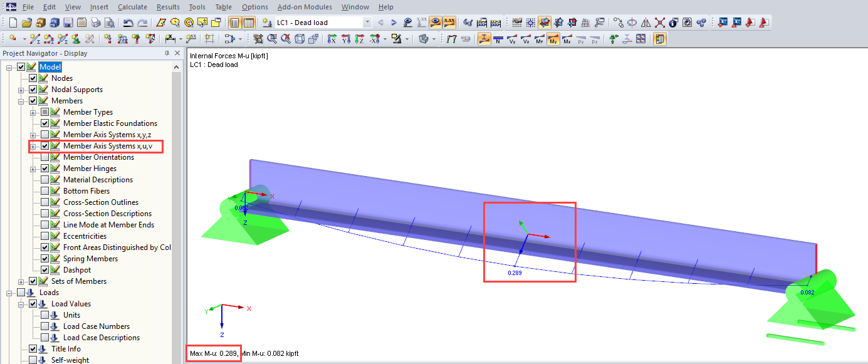Uncheck Spring Members checkbox
Image resolution: width=868 pixels, height=364 pixels.
click(x=44, y=259)
